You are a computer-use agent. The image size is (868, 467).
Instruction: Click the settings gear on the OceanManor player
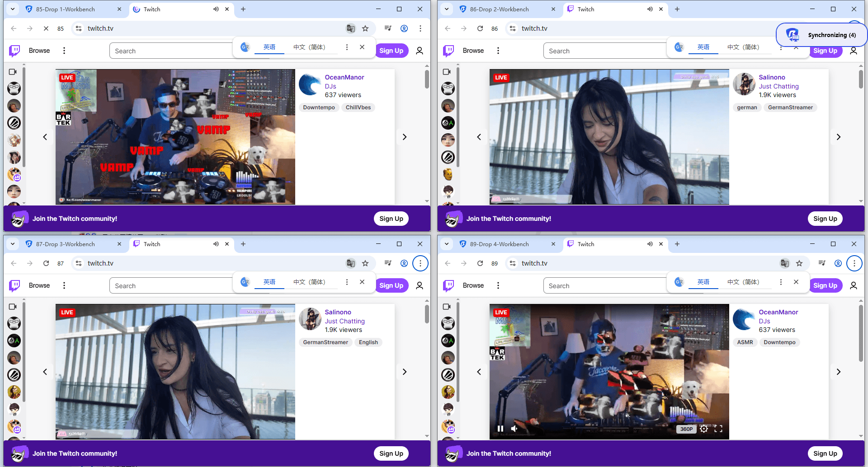coord(704,429)
